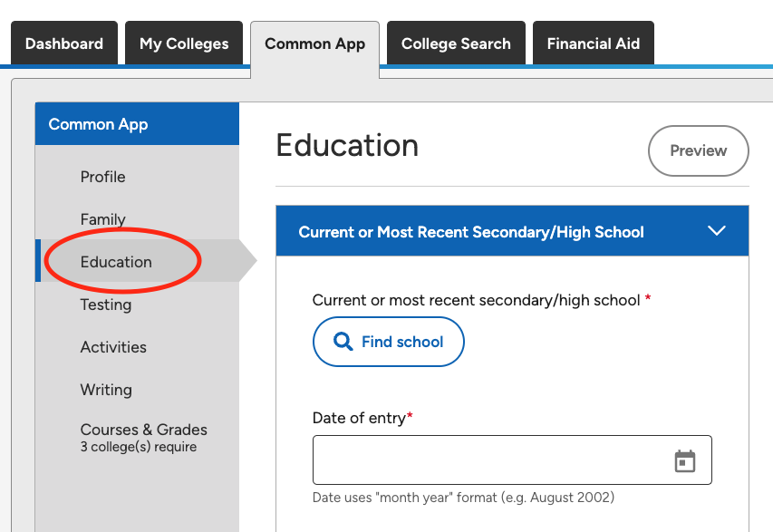This screenshot has width=773, height=532.
Task: Select the Common App tab
Action: [314, 43]
